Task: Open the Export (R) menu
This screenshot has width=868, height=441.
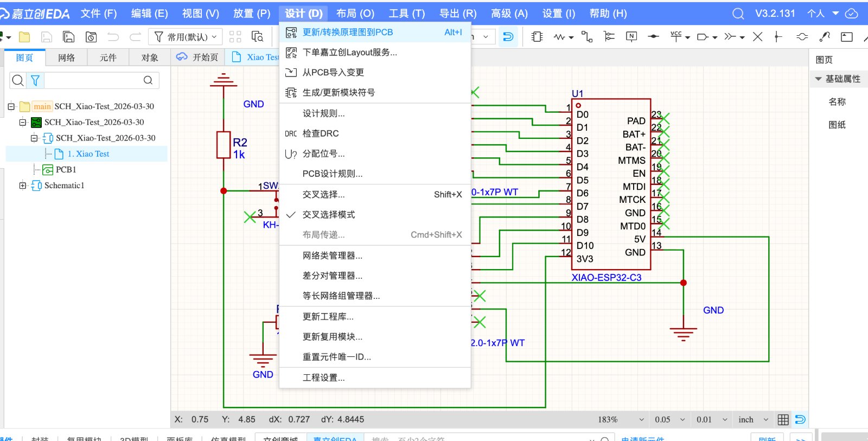Action: pos(458,14)
